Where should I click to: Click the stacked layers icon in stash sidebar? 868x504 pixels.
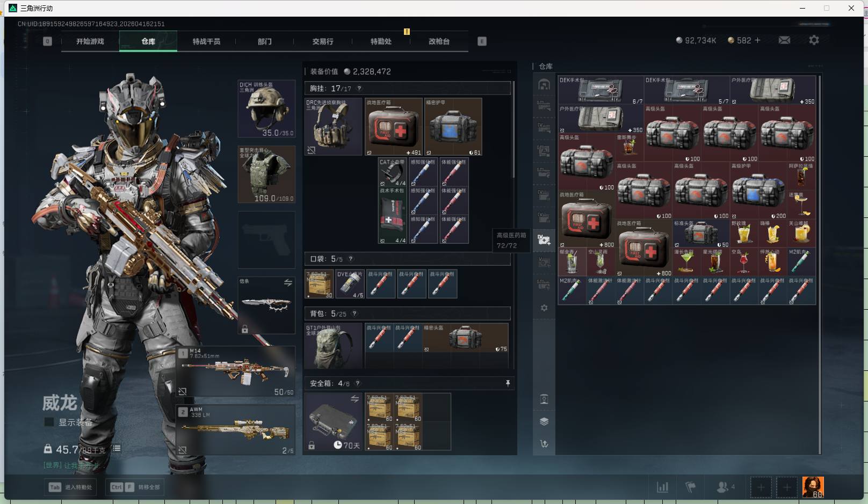(544, 421)
